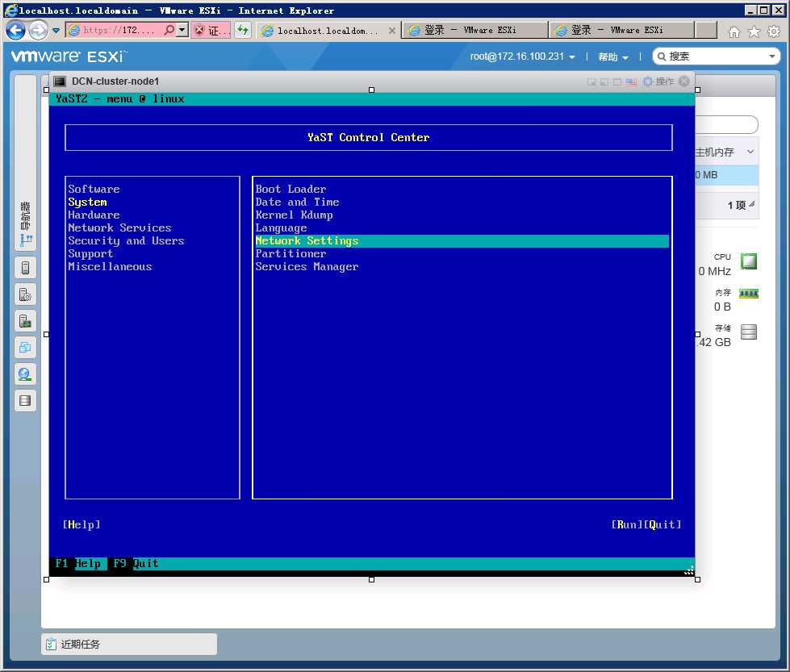The width and height of the screenshot is (790, 672).
Task: Click the console window resize grip
Action: [689, 570]
